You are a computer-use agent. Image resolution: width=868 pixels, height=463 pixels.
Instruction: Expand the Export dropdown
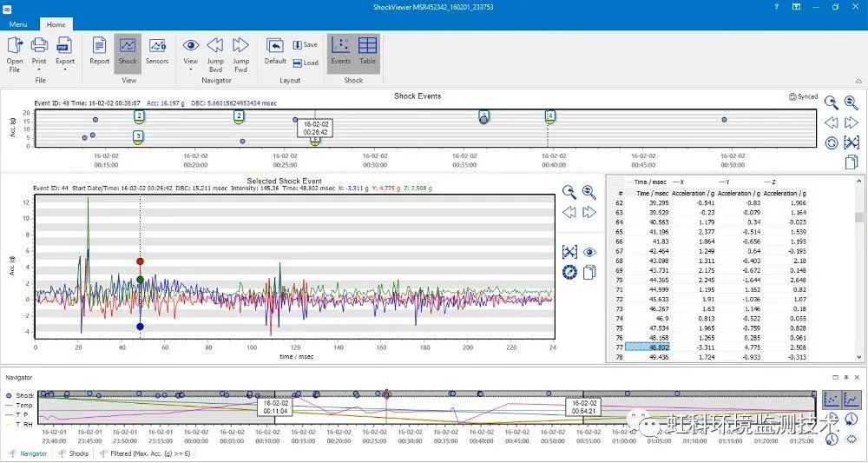[x=65, y=69]
